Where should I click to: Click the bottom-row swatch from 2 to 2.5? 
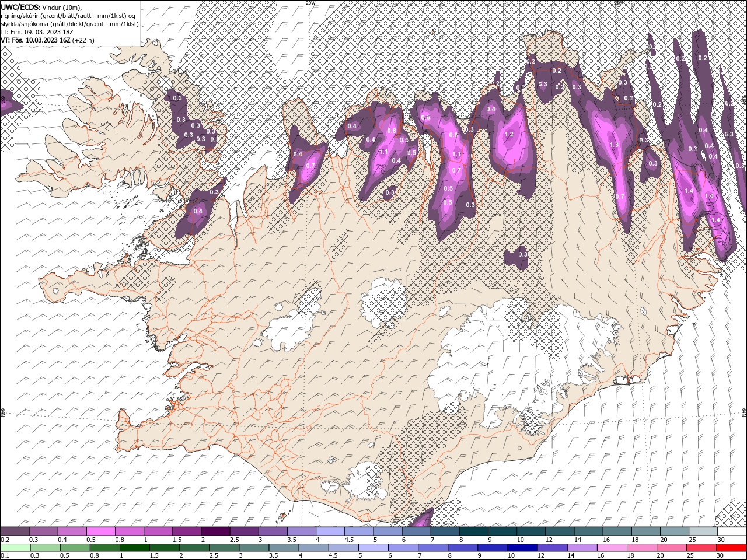[194, 548]
